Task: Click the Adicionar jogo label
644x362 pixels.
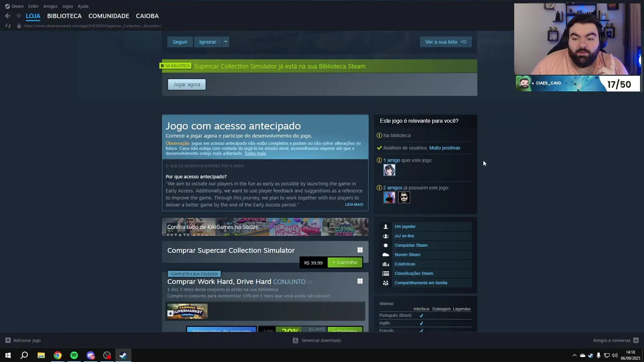Action: [27, 340]
